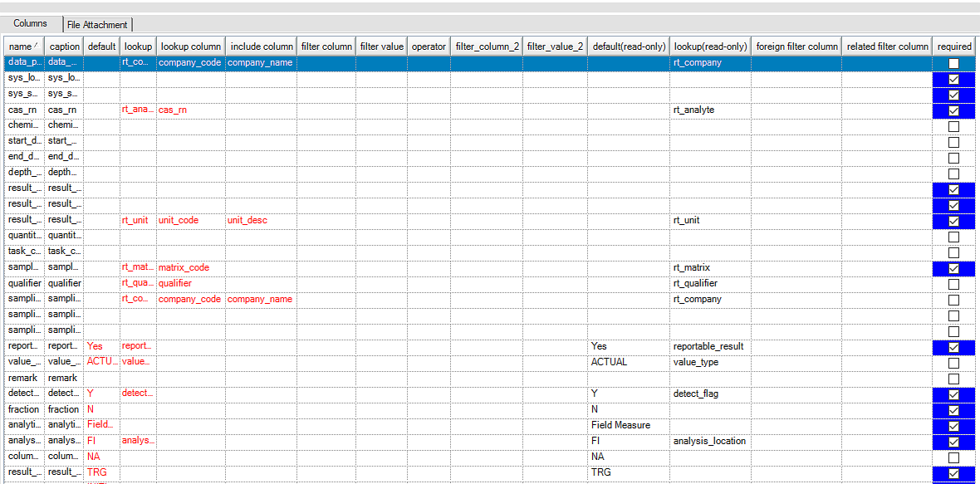Check the required box for remark row

(953, 379)
